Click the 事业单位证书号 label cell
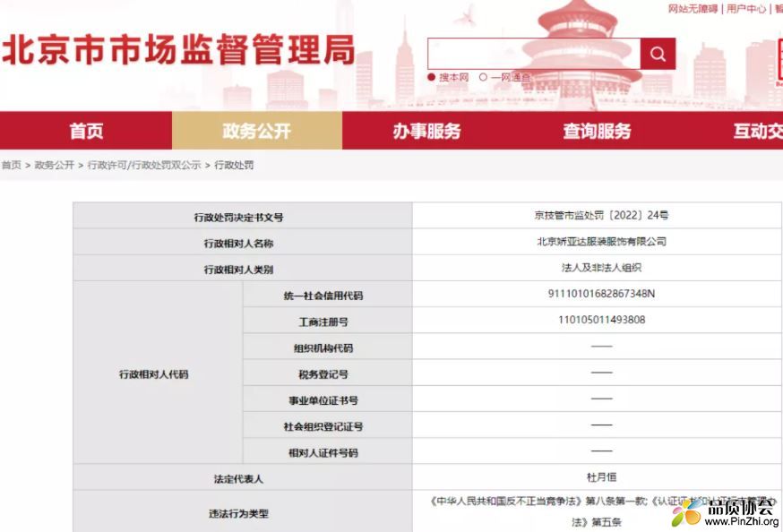The image size is (783, 532). [328, 399]
